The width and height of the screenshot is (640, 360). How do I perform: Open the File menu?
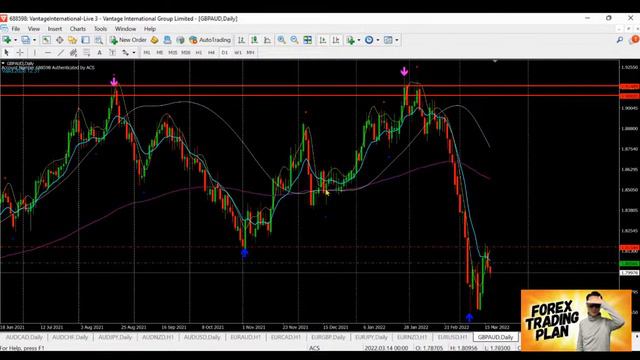coord(16,29)
